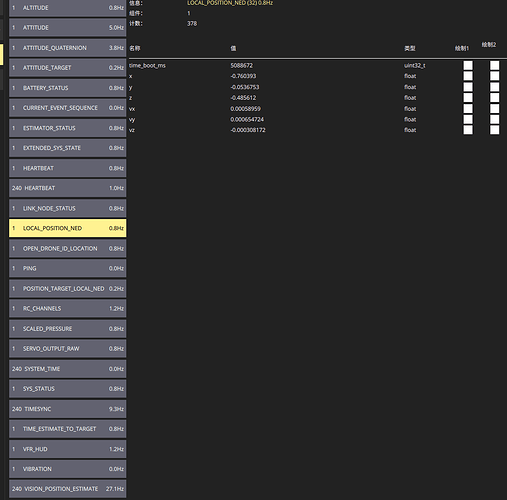Toggle plot 2 checkbox for vx
Image resolution: width=507 pixels, height=500 pixels.
click(494, 109)
